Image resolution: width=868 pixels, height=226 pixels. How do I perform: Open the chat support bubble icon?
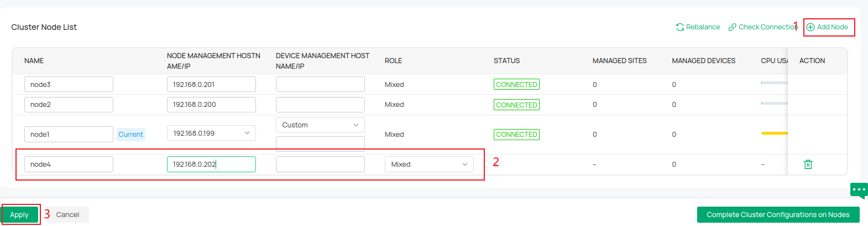point(859,189)
